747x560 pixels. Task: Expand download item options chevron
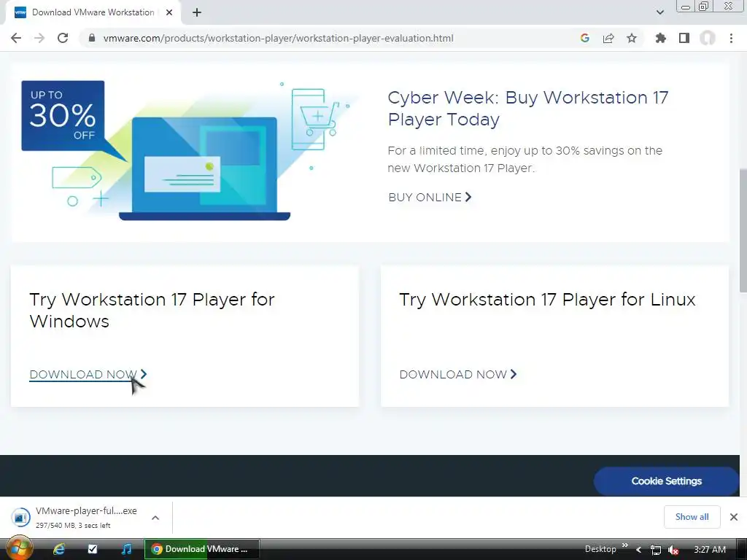pos(155,518)
